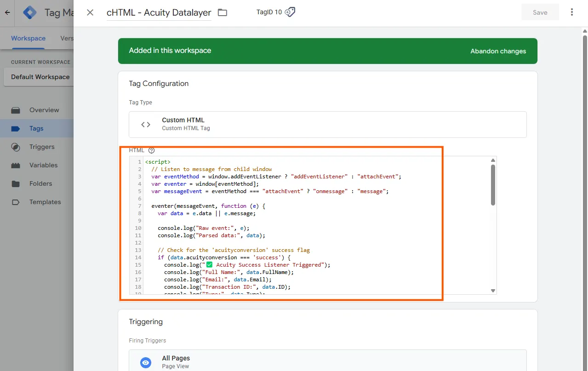Click the Tags label icon in sidebar
588x371 pixels.
click(16, 129)
